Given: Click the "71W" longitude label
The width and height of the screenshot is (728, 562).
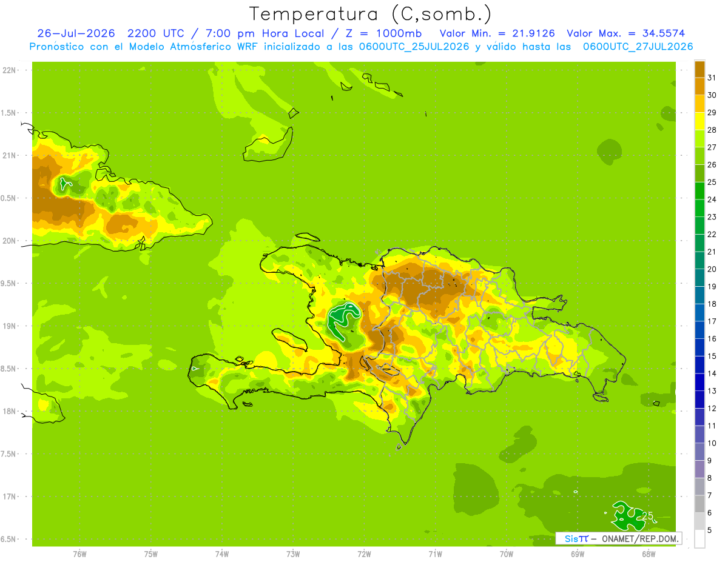Looking at the screenshot, I should 435,554.
